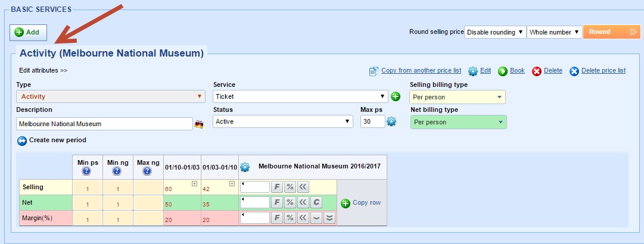The height and width of the screenshot is (244, 644).
Task: Click double-left arrow in Net row
Action: coord(303,202)
